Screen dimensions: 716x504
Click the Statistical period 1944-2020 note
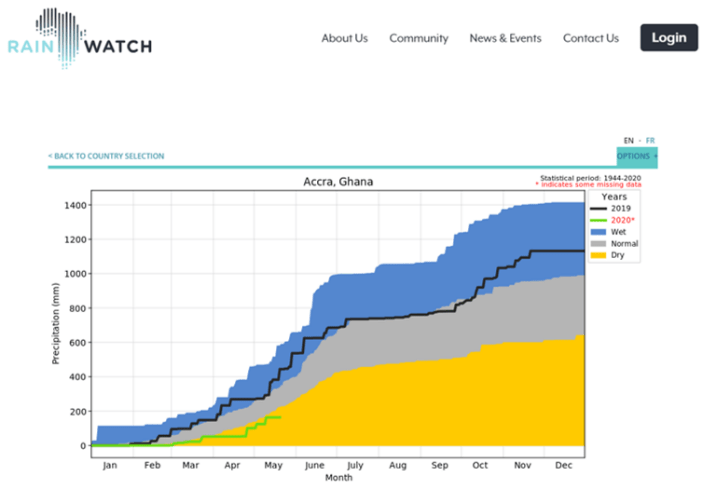coord(590,178)
